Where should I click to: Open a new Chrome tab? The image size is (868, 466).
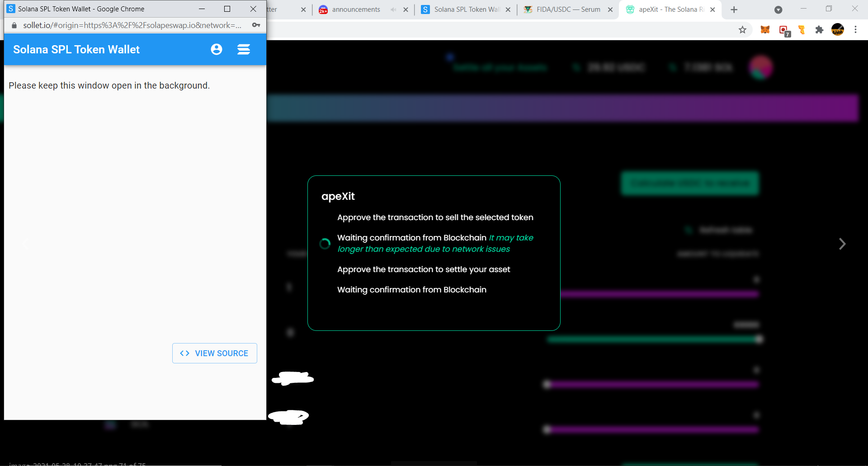pos(734,9)
